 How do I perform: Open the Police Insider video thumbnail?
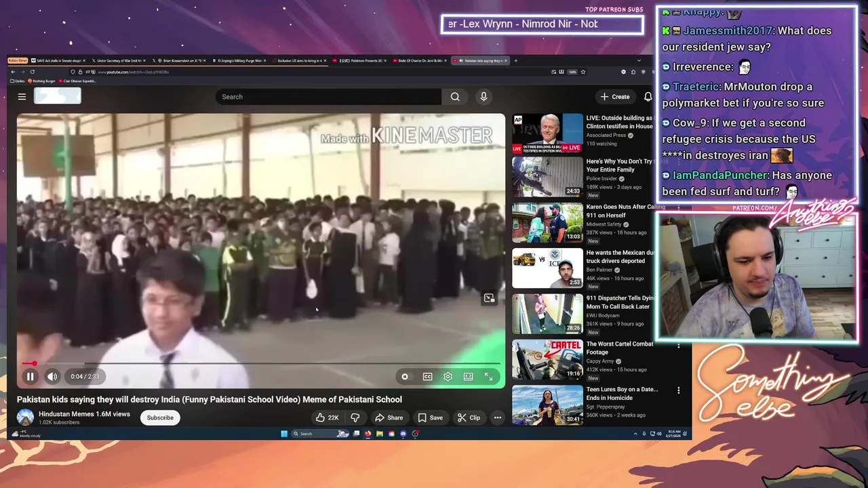click(547, 177)
